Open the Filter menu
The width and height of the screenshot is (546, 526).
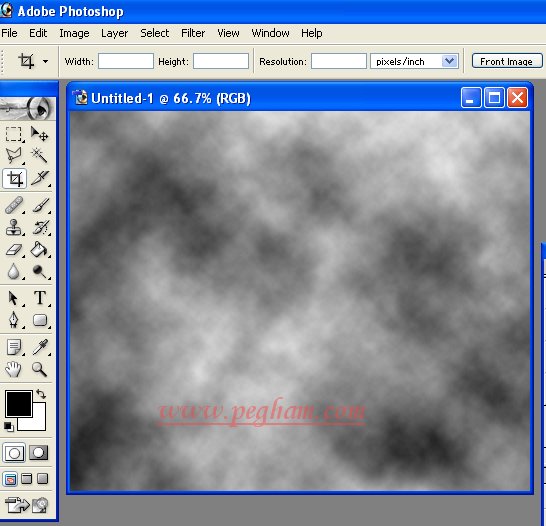pyautogui.click(x=193, y=33)
